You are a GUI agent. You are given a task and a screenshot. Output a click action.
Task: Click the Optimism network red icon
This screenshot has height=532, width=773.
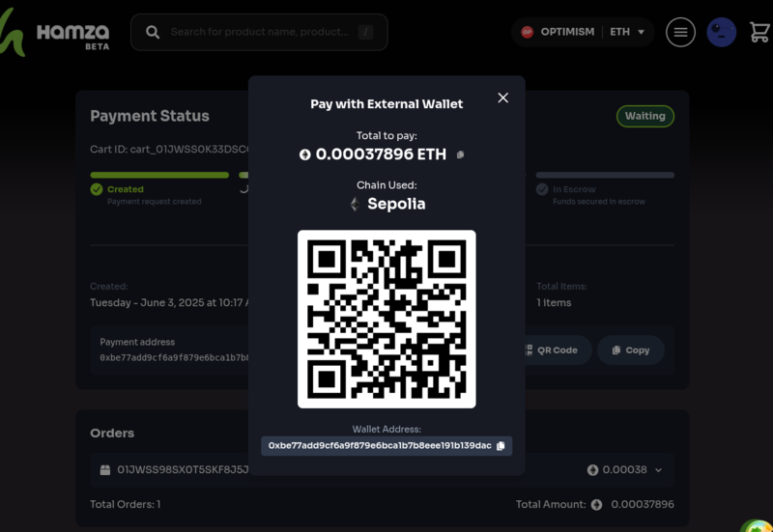527,32
